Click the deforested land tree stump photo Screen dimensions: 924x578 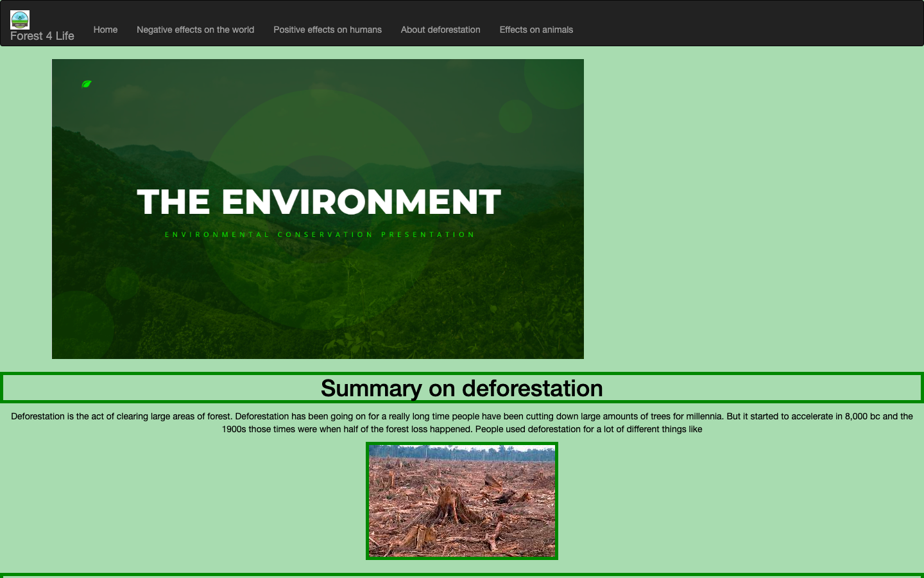tap(462, 501)
